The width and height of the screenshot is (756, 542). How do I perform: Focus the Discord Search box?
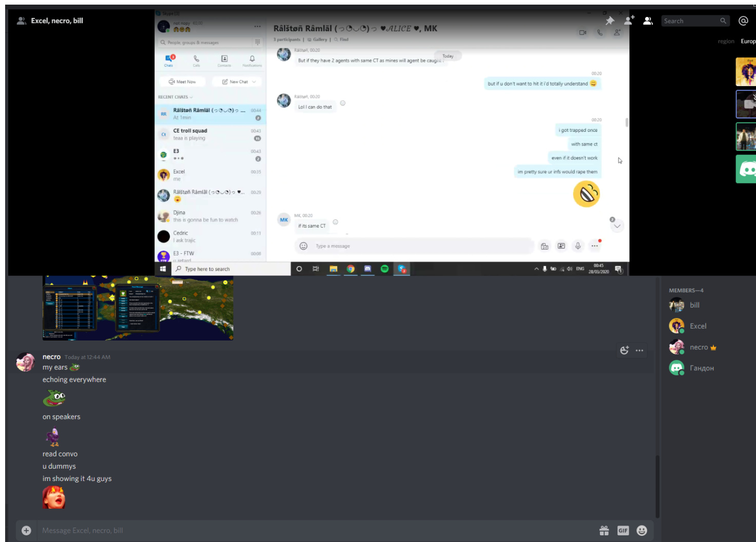695,21
